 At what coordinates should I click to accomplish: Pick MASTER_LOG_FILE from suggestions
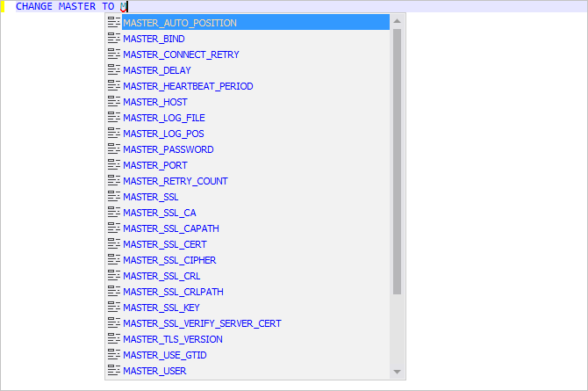click(247, 118)
